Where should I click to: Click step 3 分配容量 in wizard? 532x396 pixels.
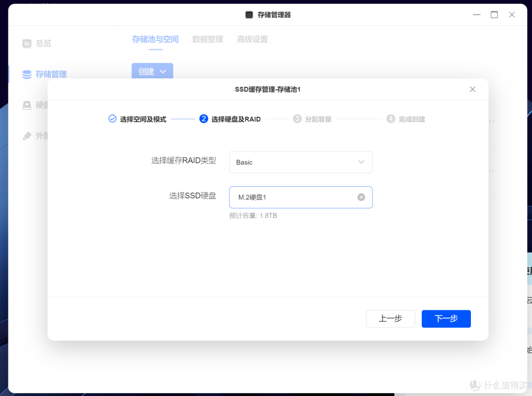point(312,119)
